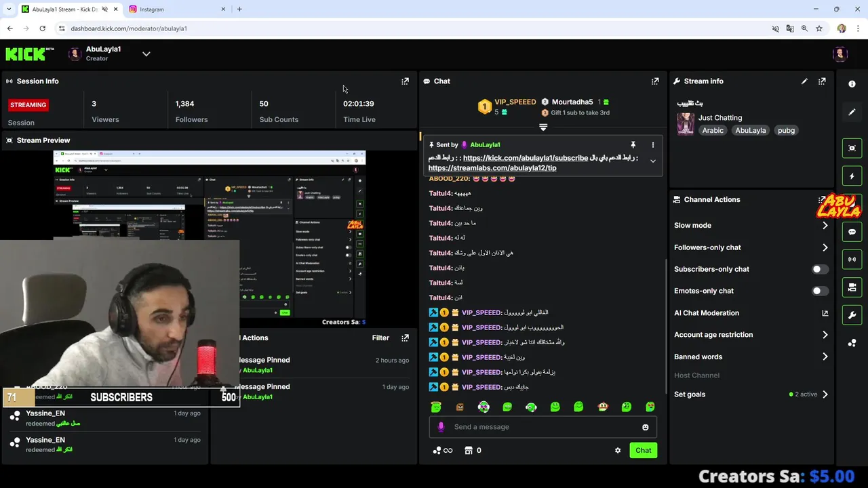The width and height of the screenshot is (868, 488).
Task: Toggle Subscribers-only chat switch
Action: pyautogui.click(x=820, y=269)
